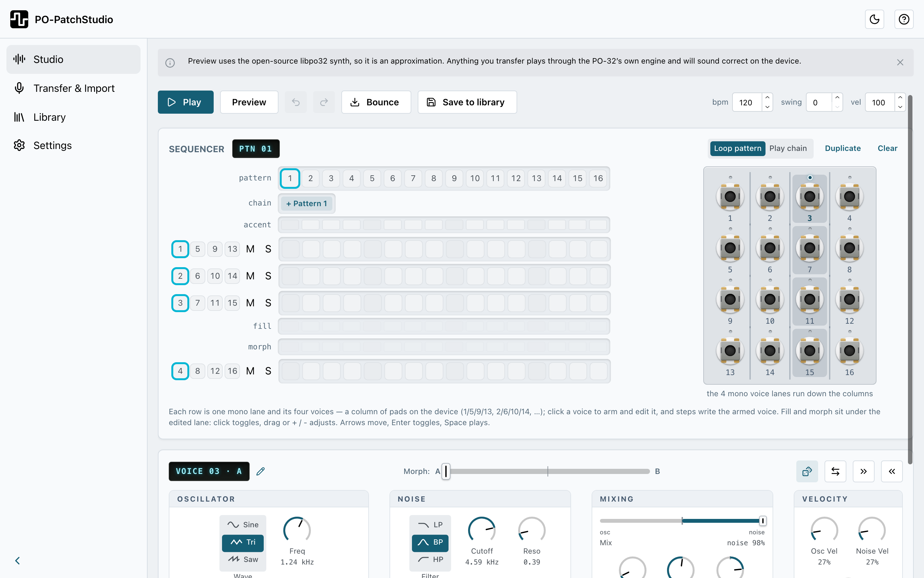Tap device pad 6

click(770, 248)
